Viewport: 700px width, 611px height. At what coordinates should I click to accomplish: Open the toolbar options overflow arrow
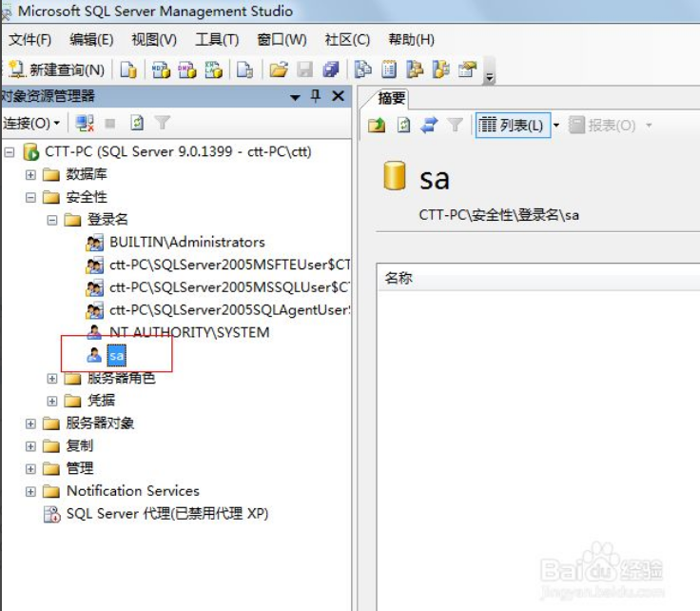click(489, 71)
